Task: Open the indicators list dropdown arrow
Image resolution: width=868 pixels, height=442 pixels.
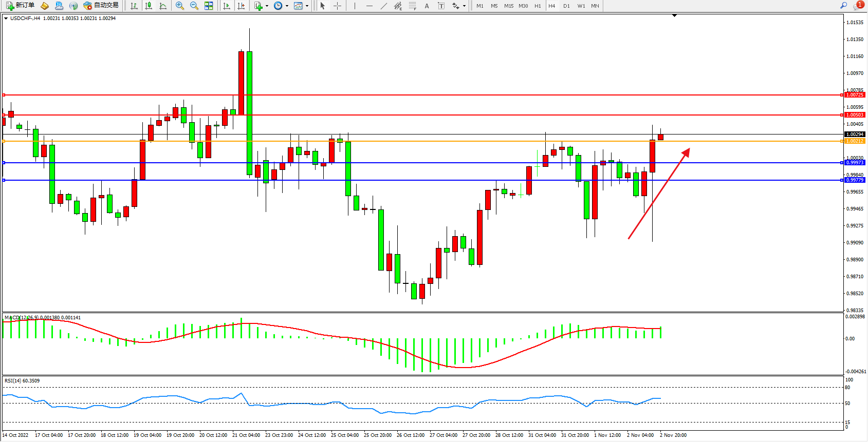Action: click(267, 6)
